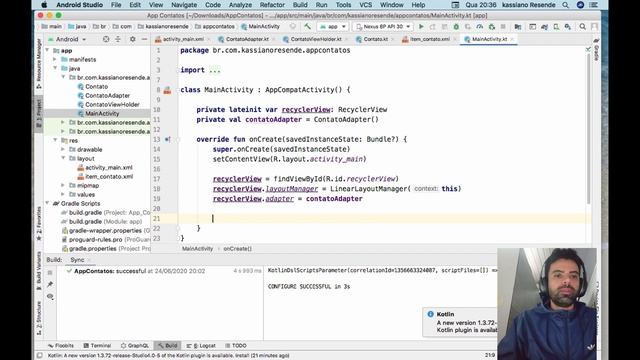Start debugging with the bug icon
Viewport: 640px width, 360px height.
[456, 27]
